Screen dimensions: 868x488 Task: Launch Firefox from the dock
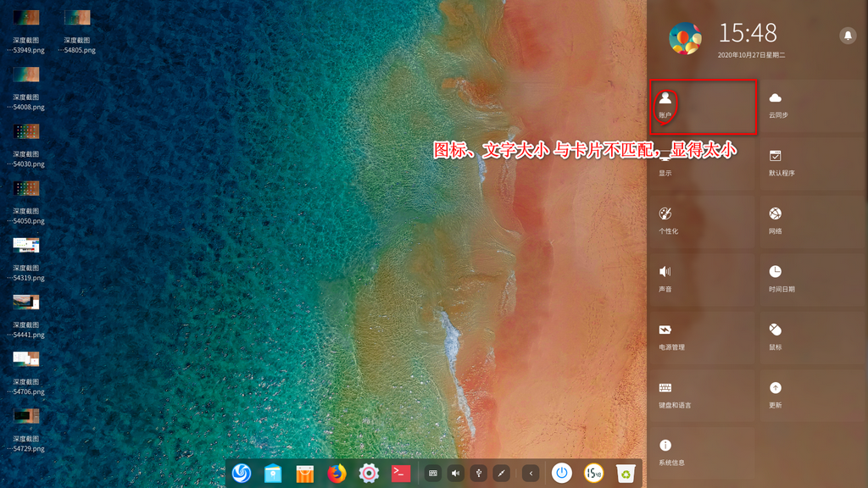(x=337, y=474)
